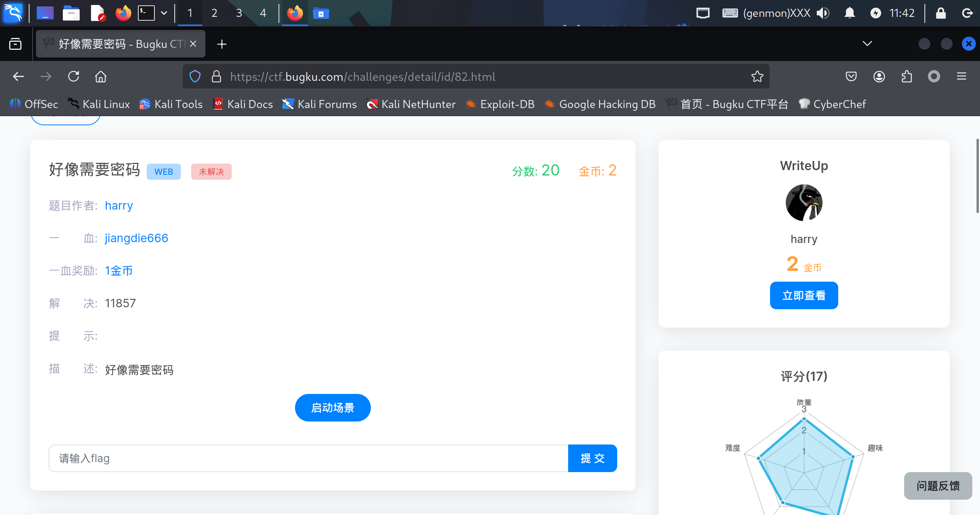
Task: Show desktop via the panel icon
Action: tap(45, 13)
